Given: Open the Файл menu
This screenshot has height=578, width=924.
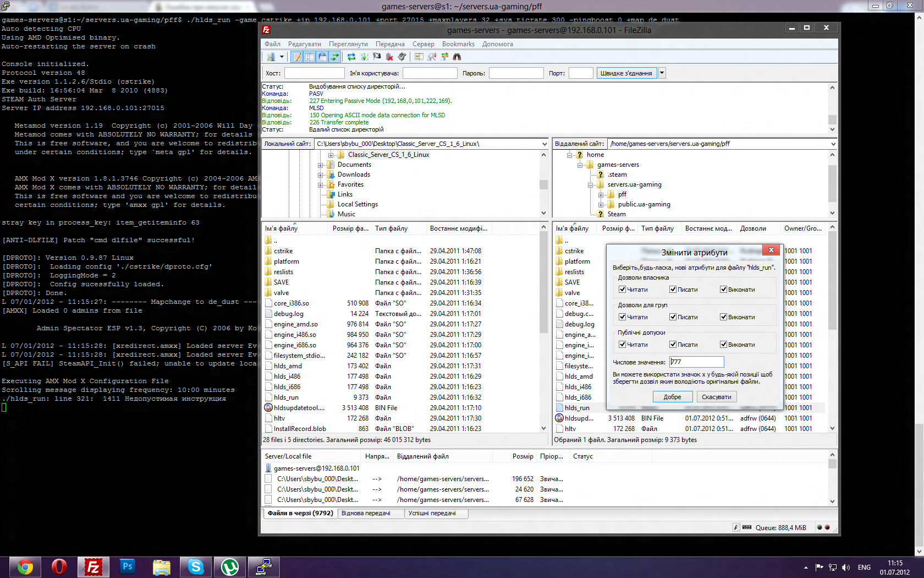Looking at the screenshot, I should pos(272,44).
